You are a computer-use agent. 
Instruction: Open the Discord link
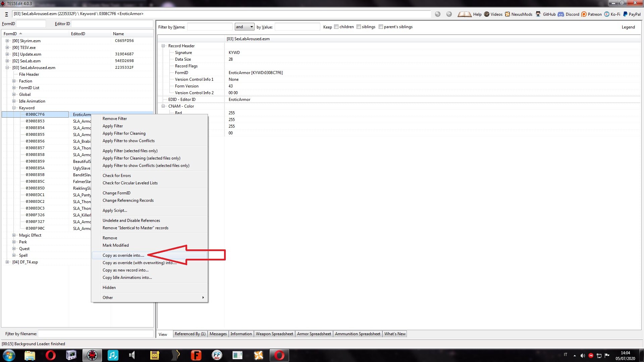[x=569, y=14]
